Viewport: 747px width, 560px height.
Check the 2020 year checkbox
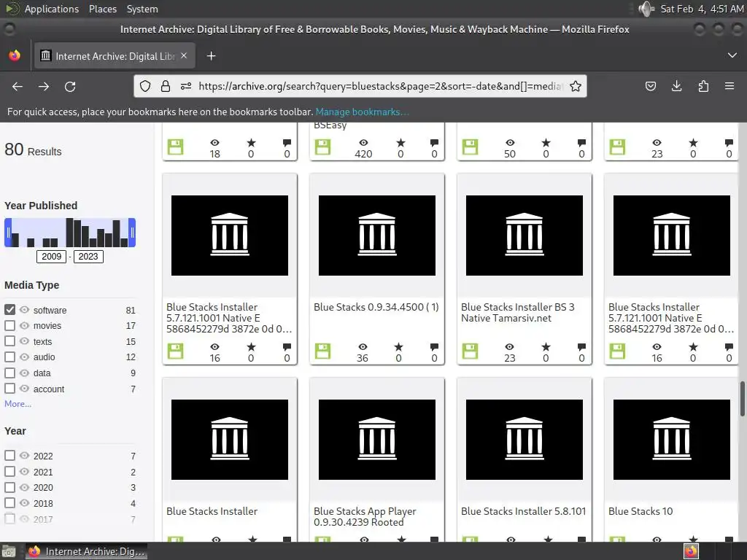10,487
